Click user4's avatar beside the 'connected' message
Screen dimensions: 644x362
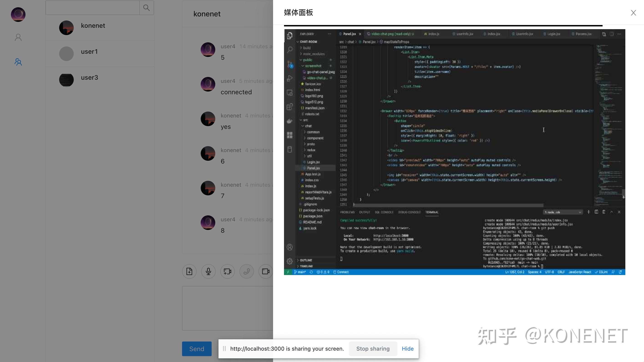[208, 84]
